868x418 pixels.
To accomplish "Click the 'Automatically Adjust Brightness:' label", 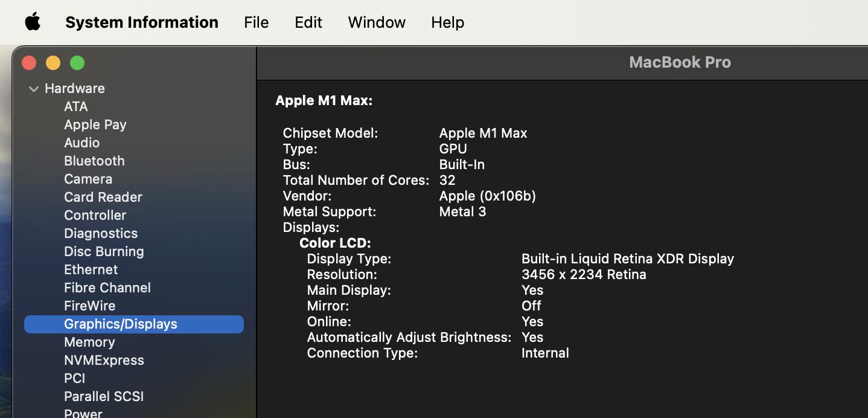I will click(409, 337).
